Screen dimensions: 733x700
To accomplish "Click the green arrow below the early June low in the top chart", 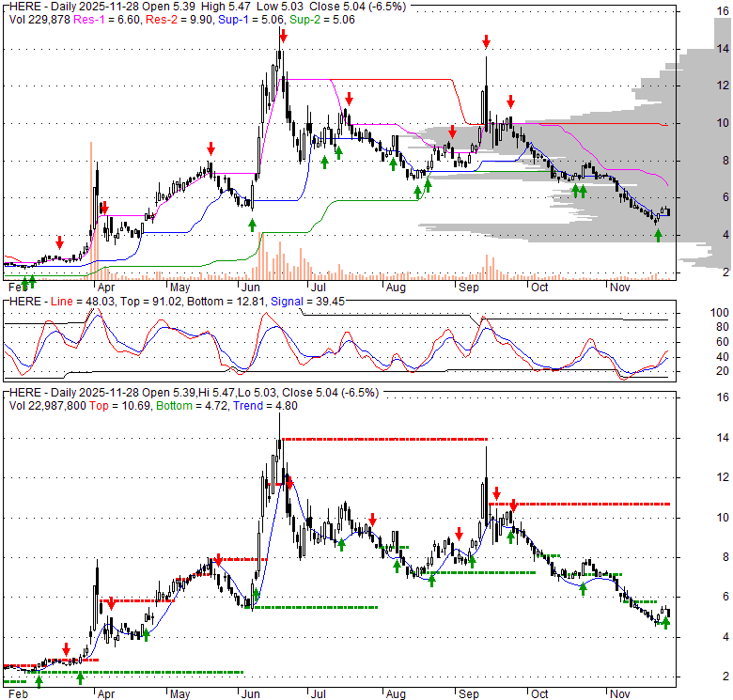I will coord(252,225).
